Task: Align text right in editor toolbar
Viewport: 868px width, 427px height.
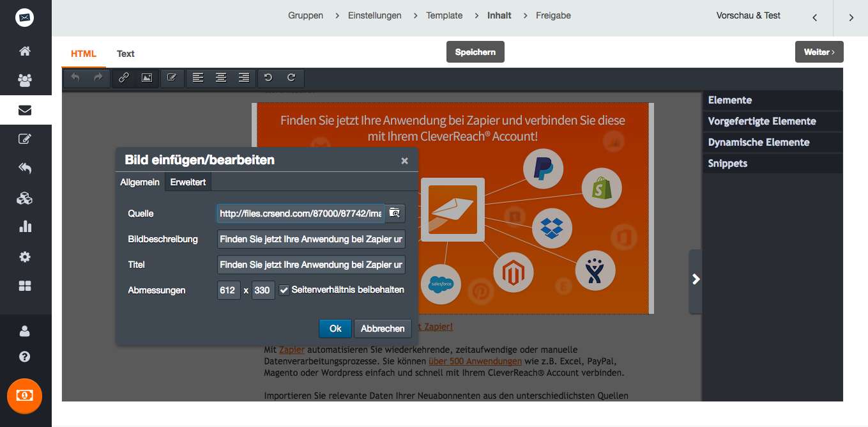Action: tap(244, 77)
